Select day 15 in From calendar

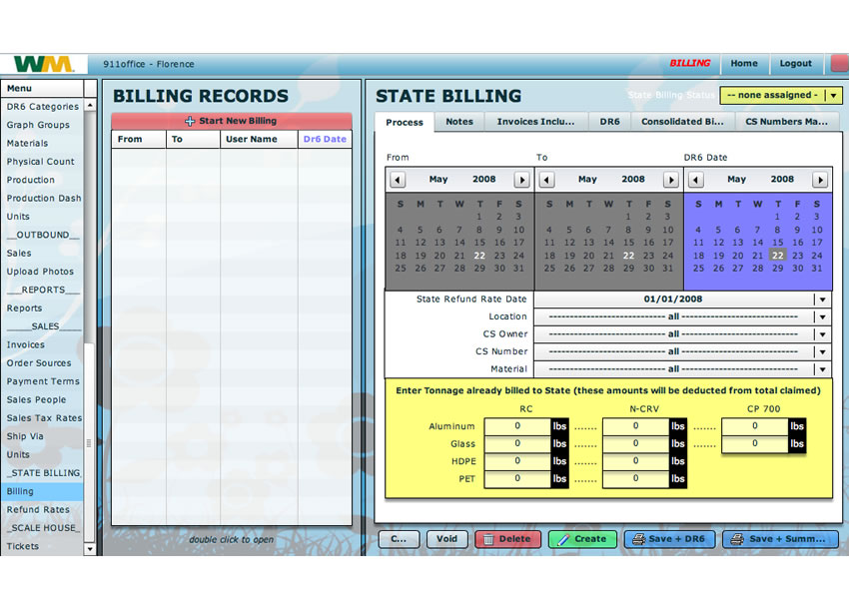click(479, 243)
